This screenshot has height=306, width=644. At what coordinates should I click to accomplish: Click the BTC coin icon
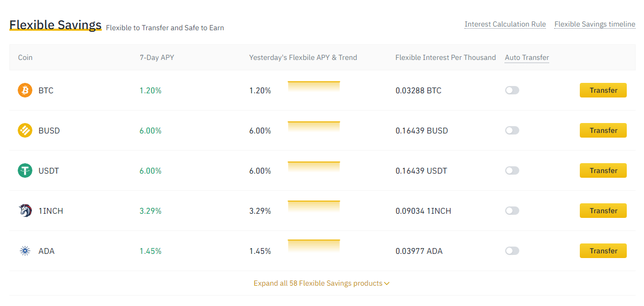[25, 90]
